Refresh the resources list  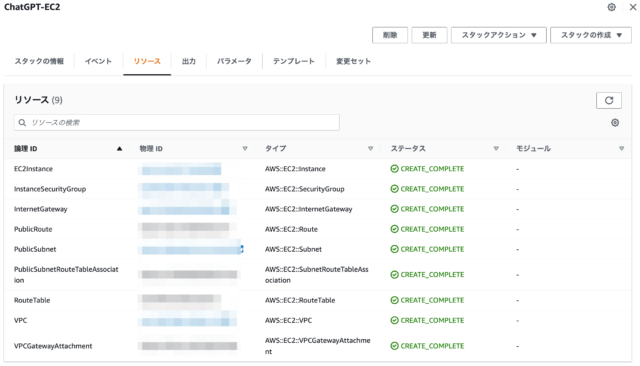609,100
